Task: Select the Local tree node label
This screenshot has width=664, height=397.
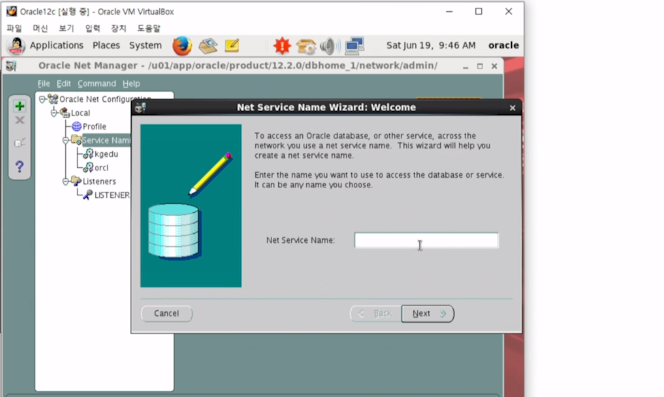Action: pyautogui.click(x=80, y=113)
